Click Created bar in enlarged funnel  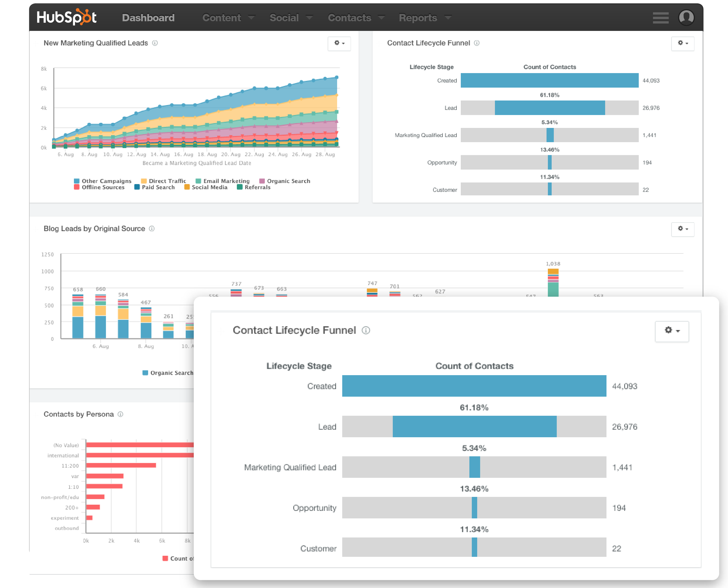pyautogui.click(x=474, y=386)
